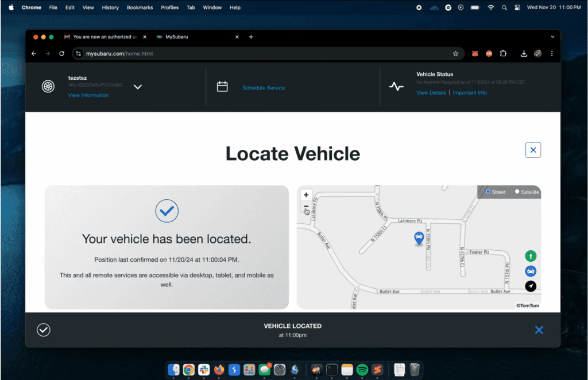This screenshot has width=588, height=380.
Task: Open the Chrome three-dot menu
Action: click(552, 53)
